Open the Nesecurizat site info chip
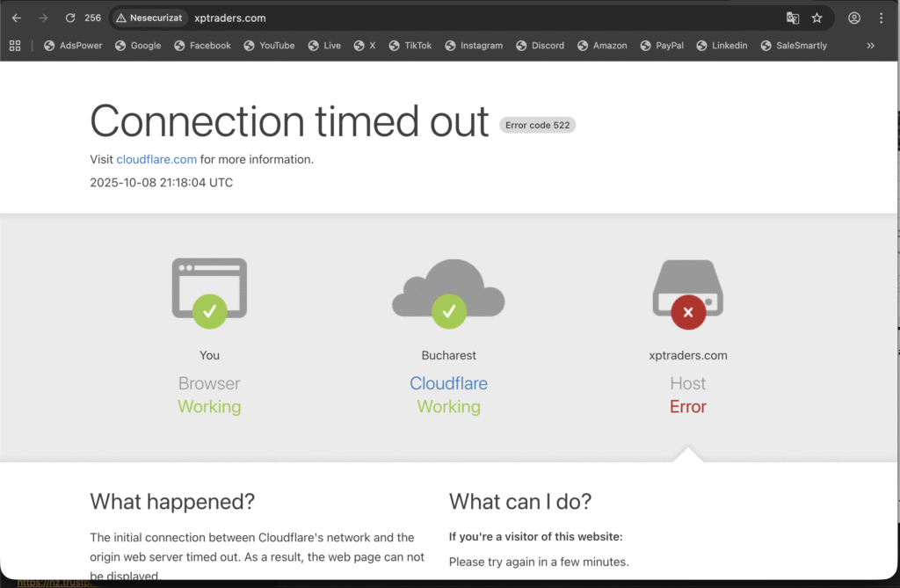 pyautogui.click(x=149, y=18)
